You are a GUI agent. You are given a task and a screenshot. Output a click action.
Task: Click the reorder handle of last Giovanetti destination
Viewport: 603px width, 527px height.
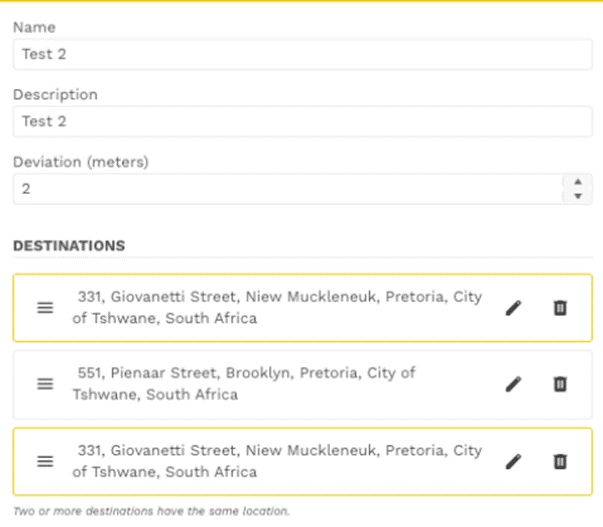[45, 461]
